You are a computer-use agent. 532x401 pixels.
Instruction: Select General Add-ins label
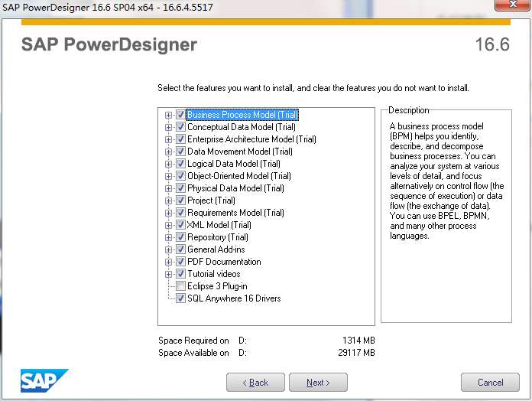coord(216,249)
